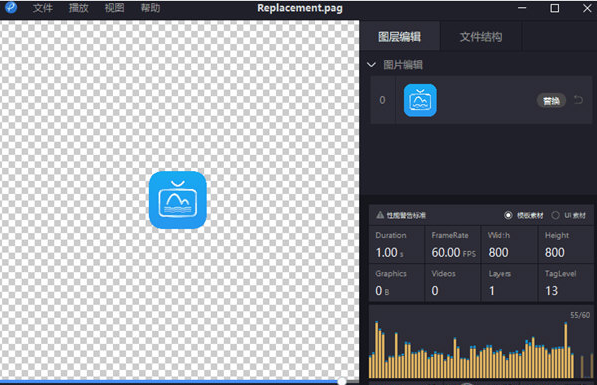Viewport: 597px width, 385px height.
Task: Click the PAGViewer app logo icon
Action: click(x=11, y=8)
